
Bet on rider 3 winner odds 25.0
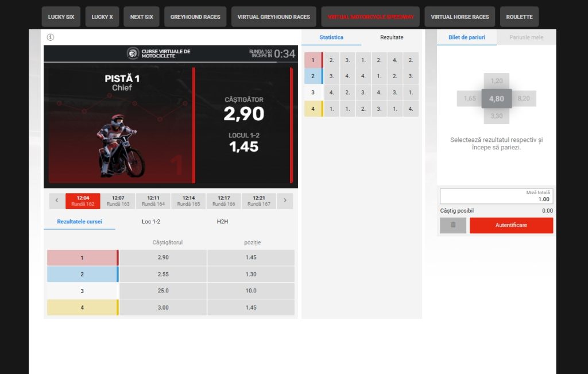(163, 291)
